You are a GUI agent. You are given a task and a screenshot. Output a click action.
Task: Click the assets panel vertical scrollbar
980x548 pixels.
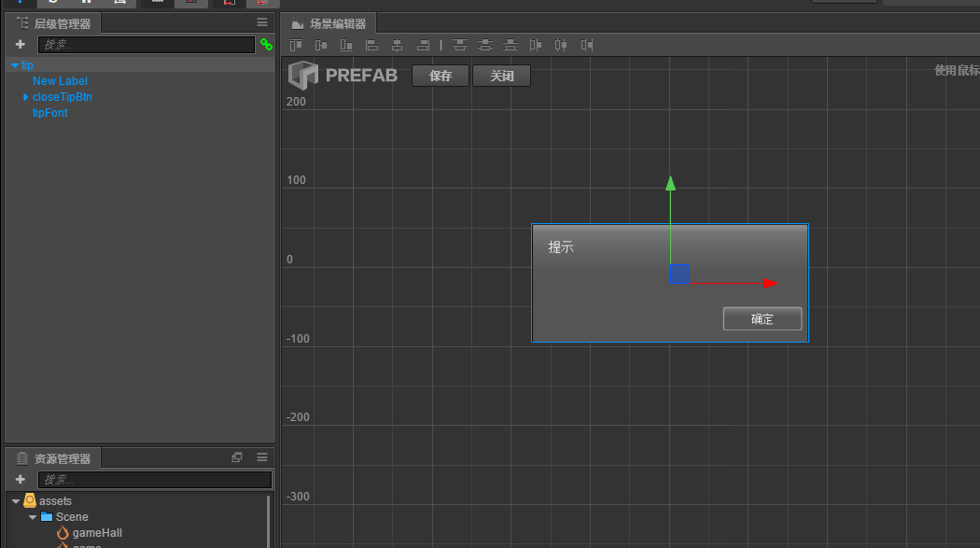click(269, 521)
